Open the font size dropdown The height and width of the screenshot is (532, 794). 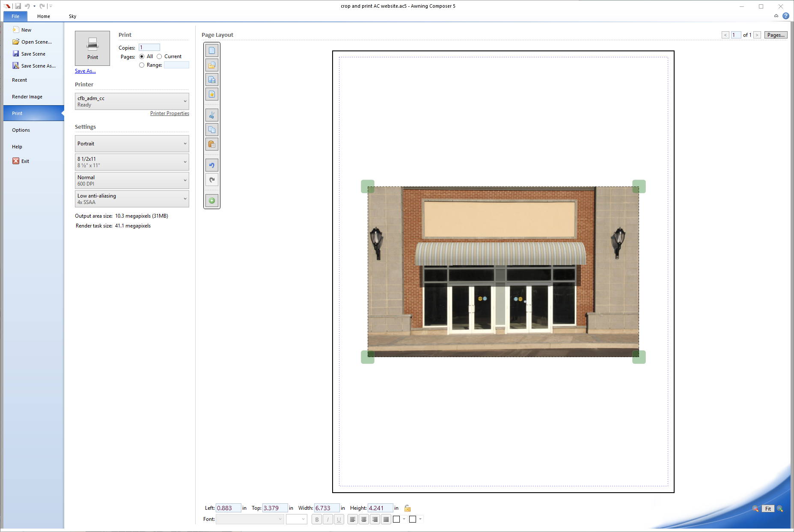296,519
